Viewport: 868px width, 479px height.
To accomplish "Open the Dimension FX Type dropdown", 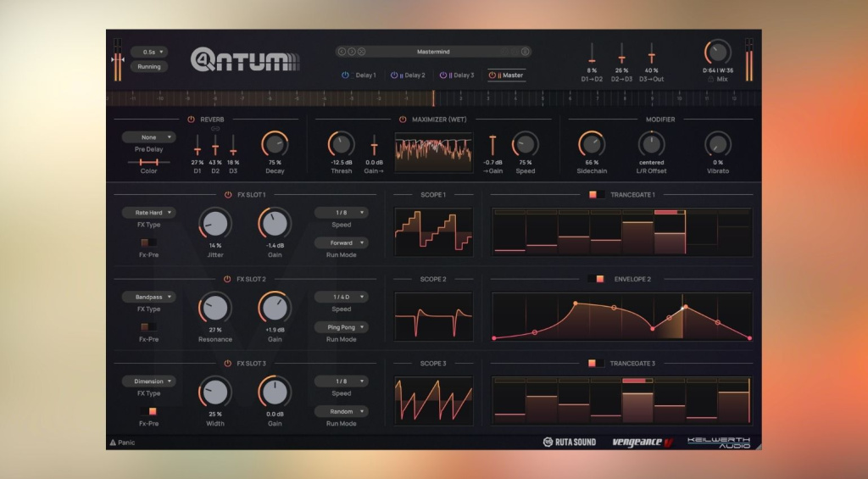I will 149,381.
